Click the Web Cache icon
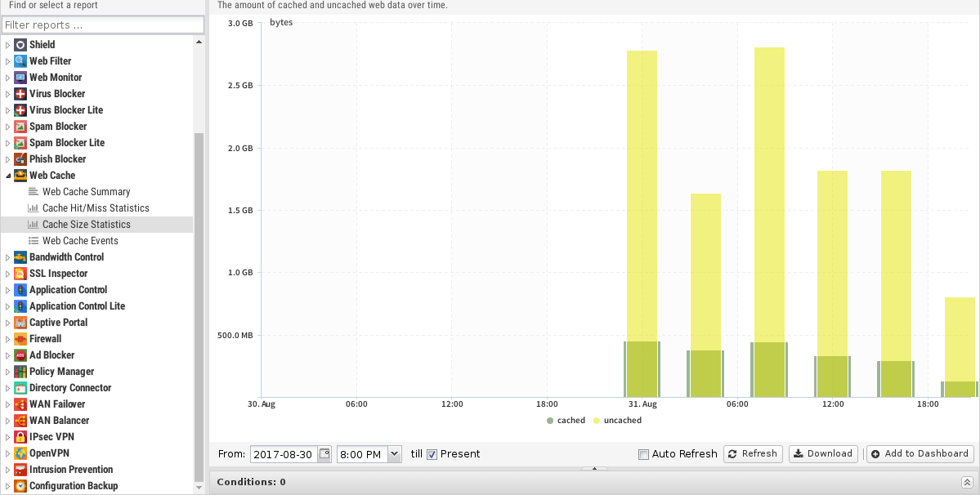The image size is (980, 495). point(20,176)
